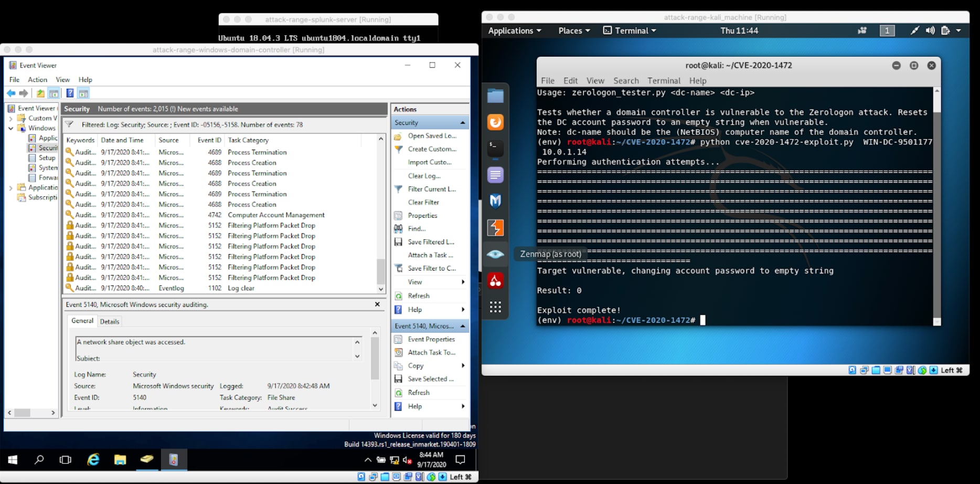The image size is (980, 484).
Task: Open the Search menu in Kali terminal
Action: 626,81
